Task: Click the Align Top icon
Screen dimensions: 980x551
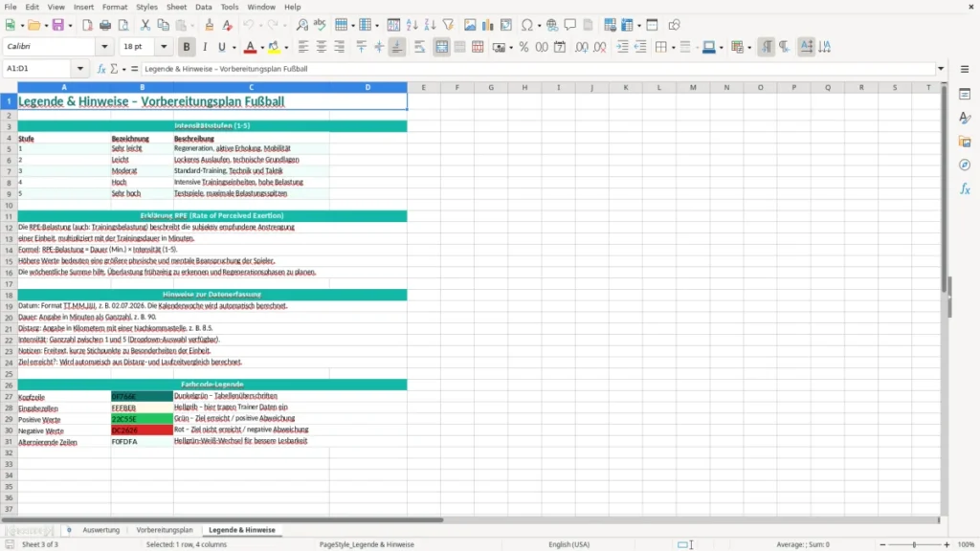Action: coord(361,47)
